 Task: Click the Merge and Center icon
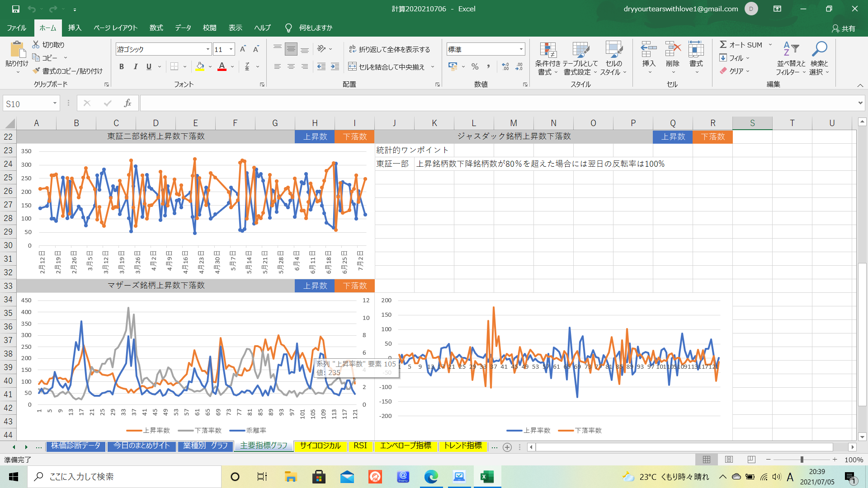(x=353, y=67)
